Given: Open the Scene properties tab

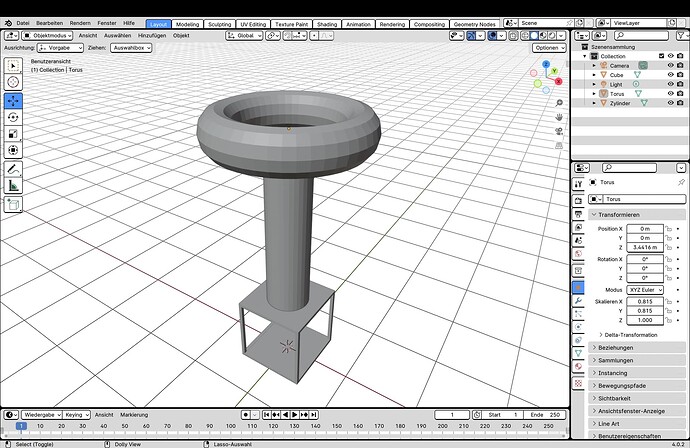Looking at the screenshot, I should 578,240.
